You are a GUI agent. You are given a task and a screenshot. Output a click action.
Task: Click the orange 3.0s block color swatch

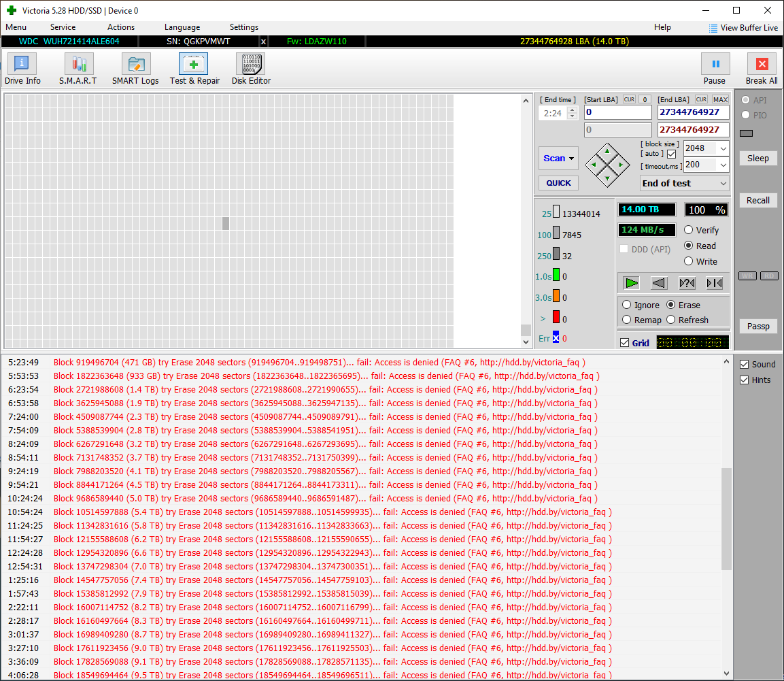pos(556,297)
